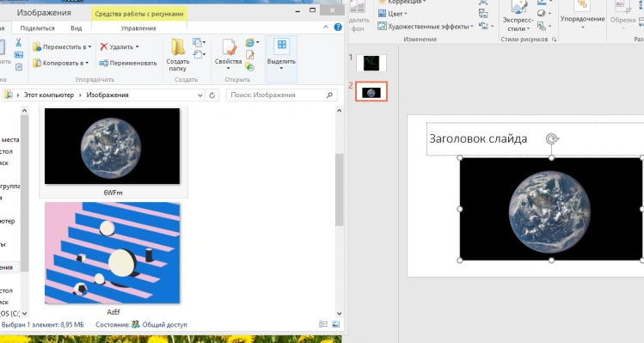Open Quick Styles (Экспресс-стили) gallery in PowerPoint

(x=518, y=16)
